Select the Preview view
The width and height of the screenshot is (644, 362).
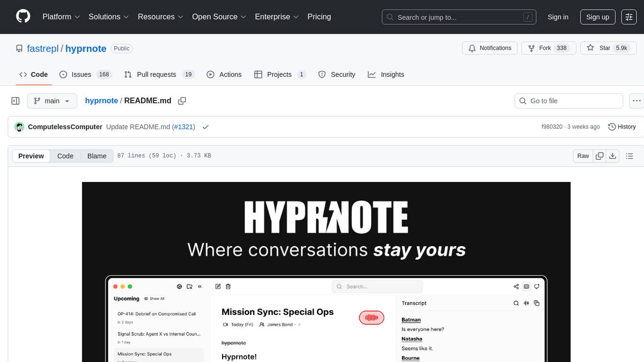(31, 156)
